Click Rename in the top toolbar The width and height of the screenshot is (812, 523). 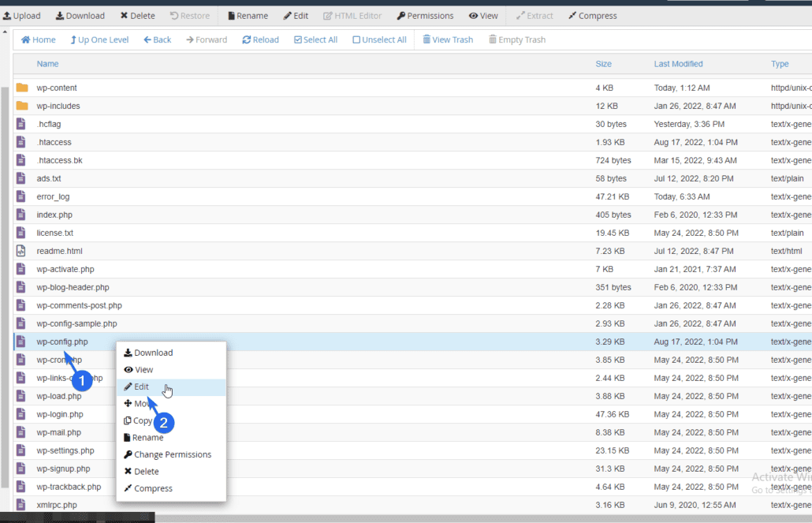[x=248, y=16]
